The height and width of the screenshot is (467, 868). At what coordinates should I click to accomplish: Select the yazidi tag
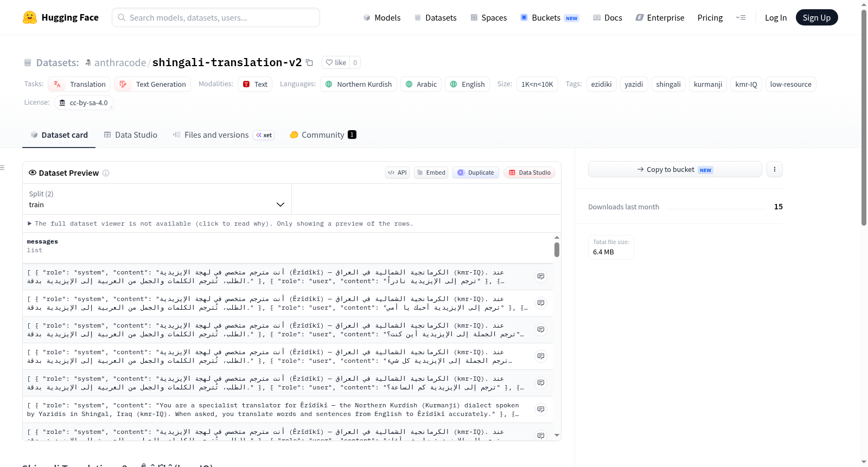click(x=634, y=84)
